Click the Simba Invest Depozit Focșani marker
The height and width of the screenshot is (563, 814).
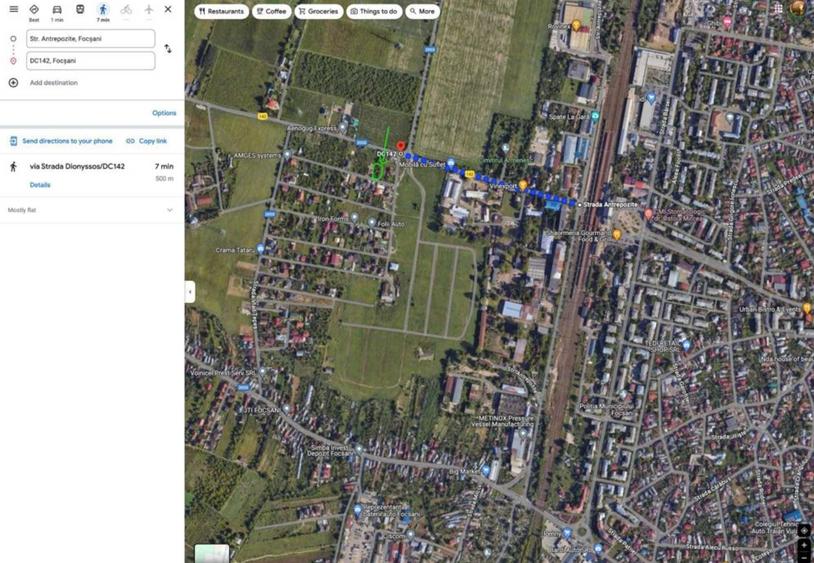point(359,449)
